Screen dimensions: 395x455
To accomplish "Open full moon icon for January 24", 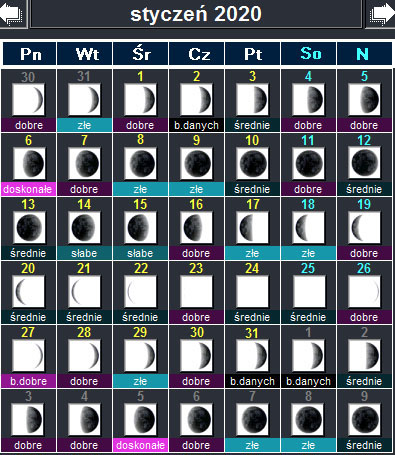I will pos(252,291).
